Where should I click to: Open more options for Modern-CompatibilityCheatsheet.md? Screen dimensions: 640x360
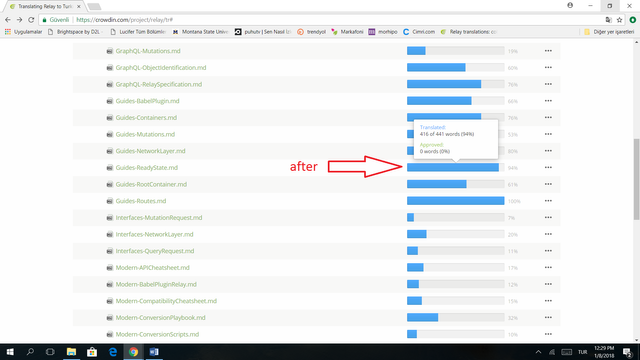coord(548,301)
